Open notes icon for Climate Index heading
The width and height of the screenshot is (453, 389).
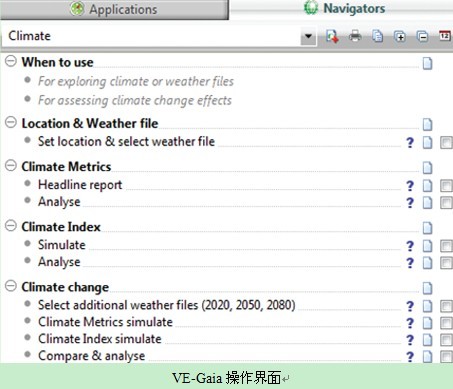click(x=427, y=228)
